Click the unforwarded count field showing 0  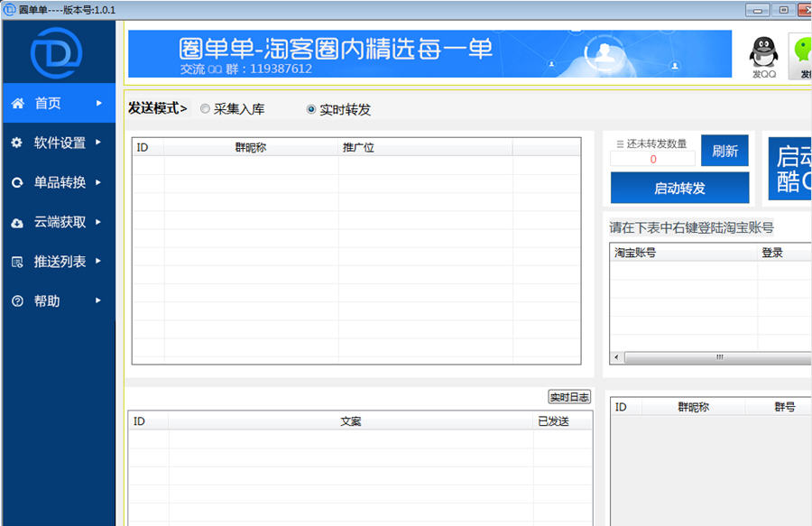tap(651, 158)
